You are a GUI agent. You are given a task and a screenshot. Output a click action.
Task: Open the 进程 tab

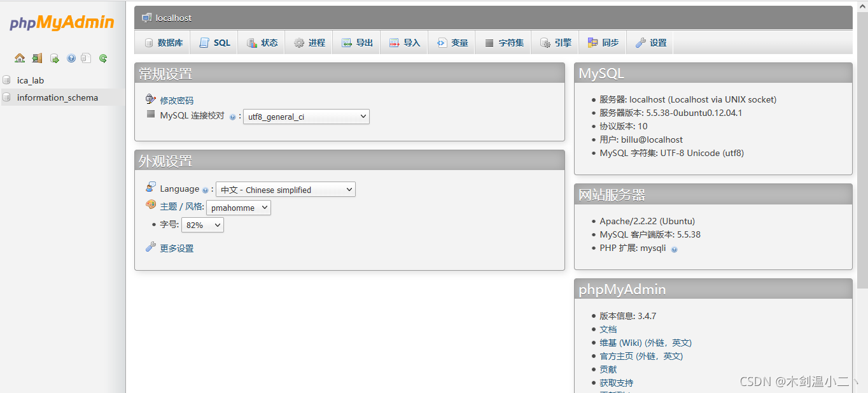309,43
